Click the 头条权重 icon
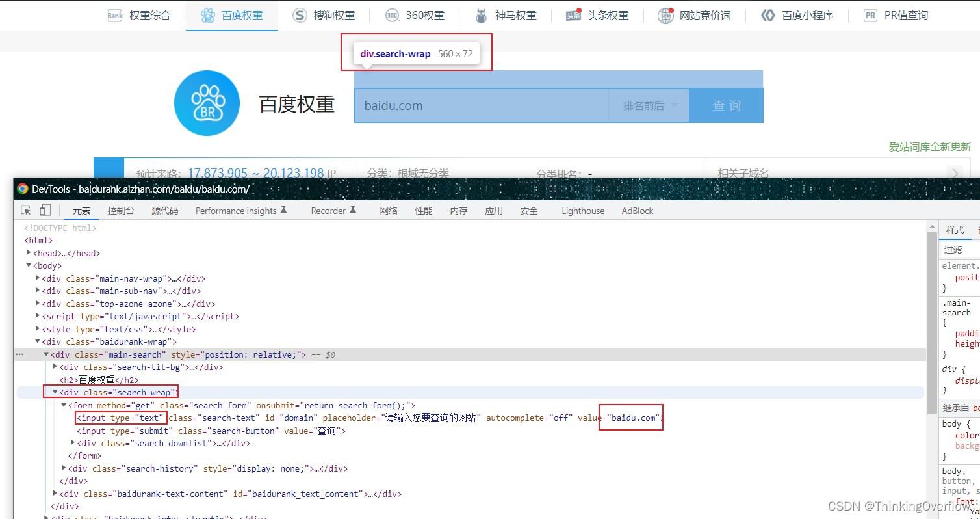980x519 pixels. coord(573,16)
